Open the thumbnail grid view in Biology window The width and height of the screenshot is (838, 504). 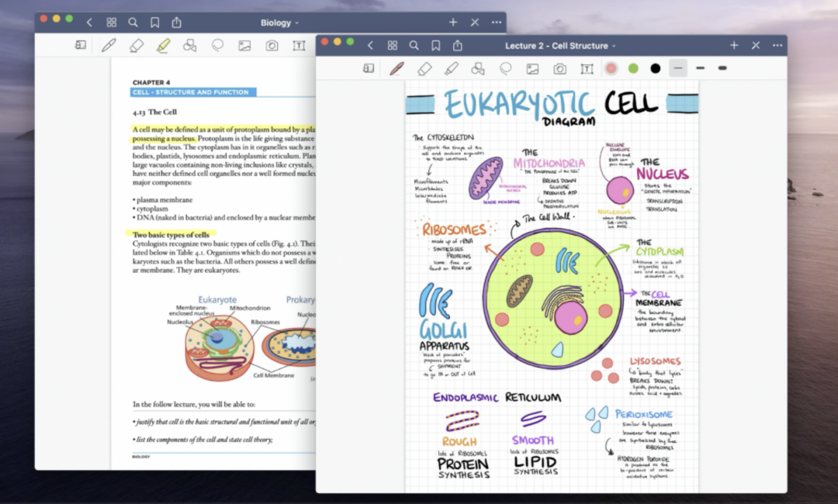[x=111, y=22]
